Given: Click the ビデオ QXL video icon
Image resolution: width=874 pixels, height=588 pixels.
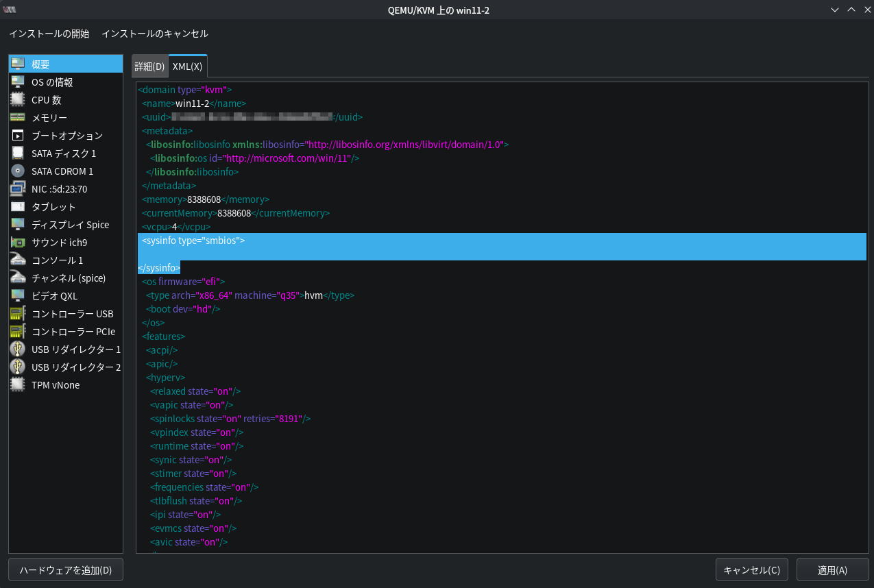Looking at the screenshot, I should [18, 296].
